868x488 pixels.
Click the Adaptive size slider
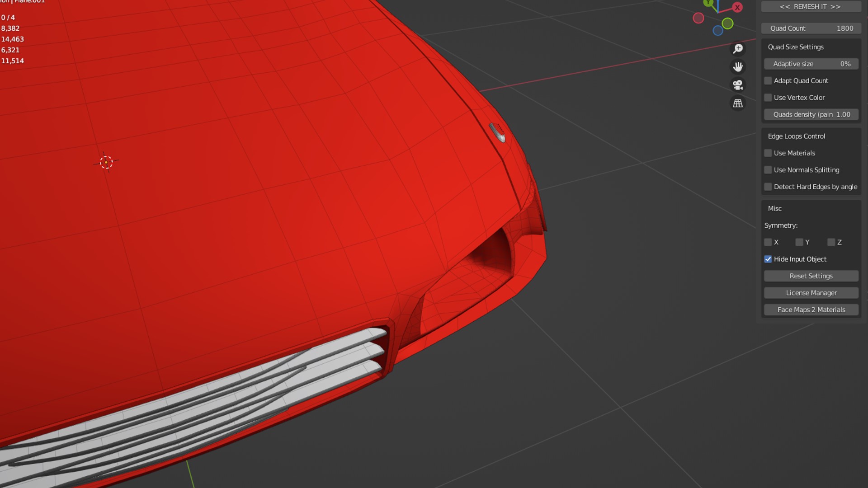click(811, 64)
